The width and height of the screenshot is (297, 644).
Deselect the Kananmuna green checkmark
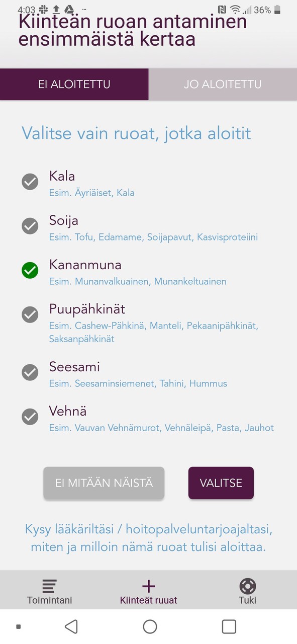coord(30,270)
